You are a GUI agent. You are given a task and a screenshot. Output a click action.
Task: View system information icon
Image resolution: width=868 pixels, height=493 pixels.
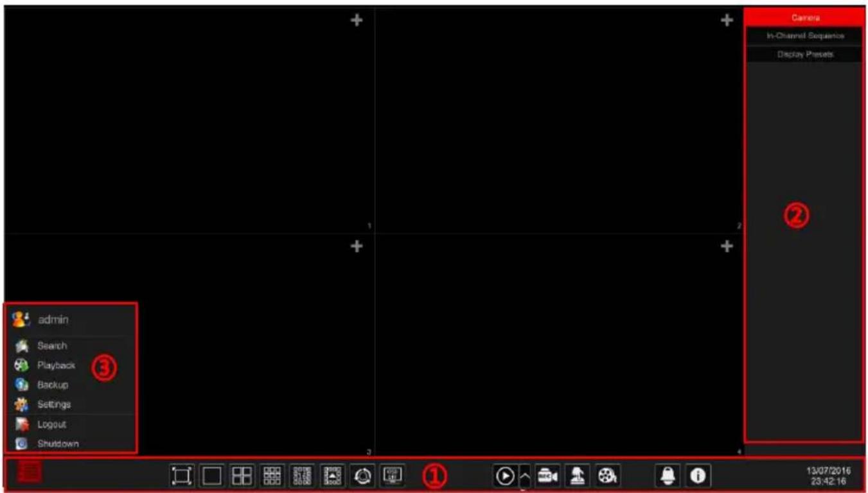[x=697, y=476]
